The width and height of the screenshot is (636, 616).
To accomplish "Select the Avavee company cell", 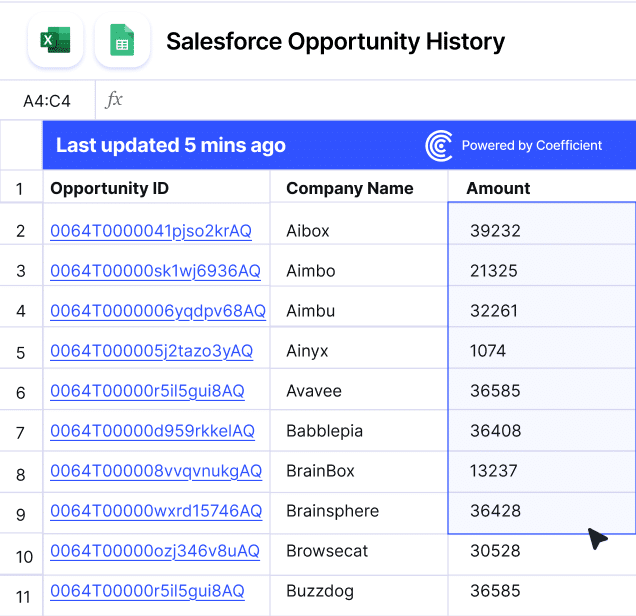I will coord(359,389).
